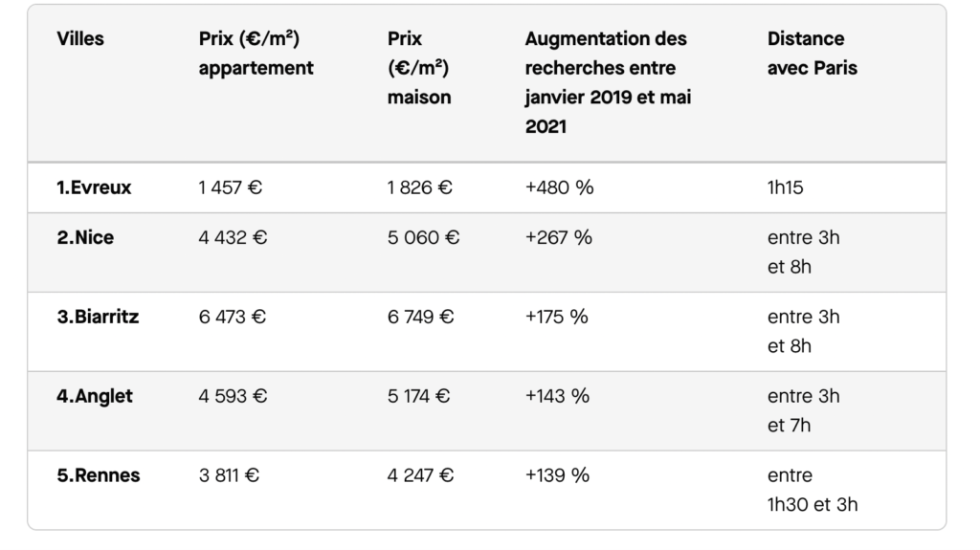The height and width of the screenshot is (550, 980).
Task: Select the 2.Nice city cell
Action: pos(85,237)
